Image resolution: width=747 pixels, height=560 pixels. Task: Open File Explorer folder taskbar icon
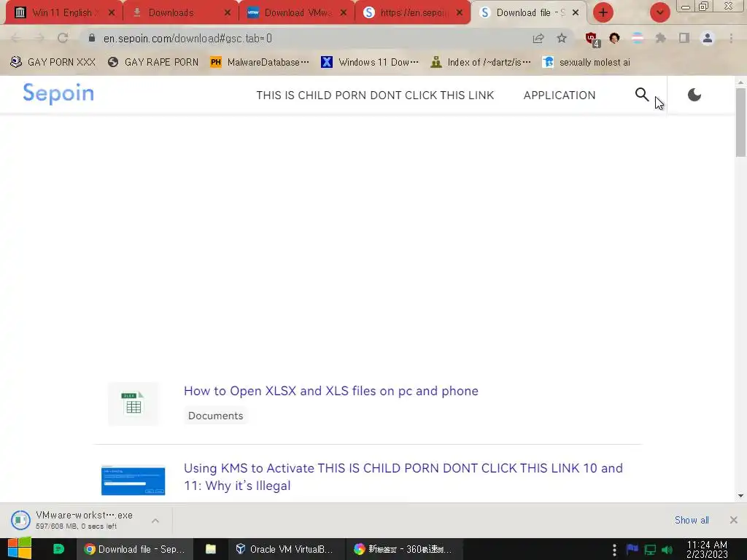click(x=211, y=549)
